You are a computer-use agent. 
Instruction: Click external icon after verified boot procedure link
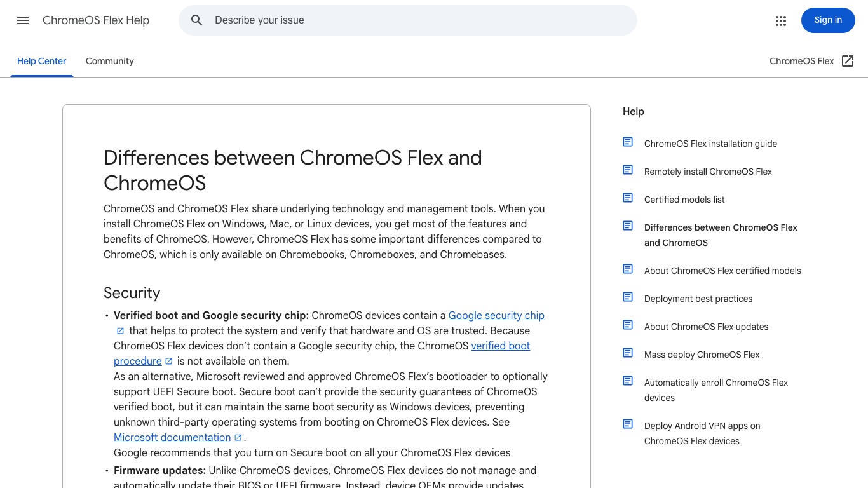168,362
